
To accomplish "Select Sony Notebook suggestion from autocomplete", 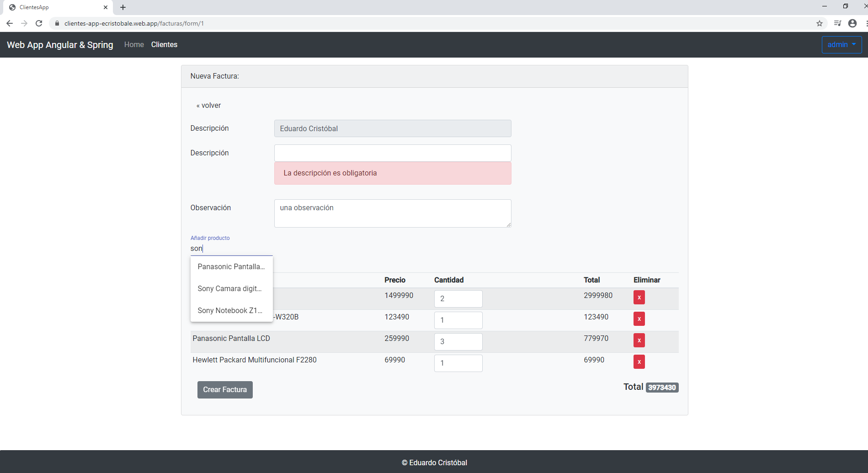I will point(229,311).
